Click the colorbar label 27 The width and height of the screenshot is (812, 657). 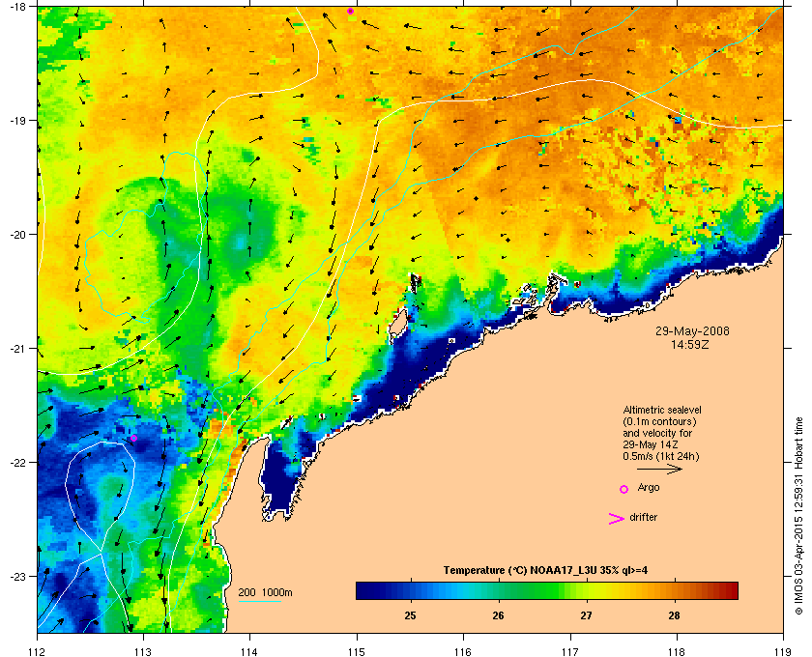pyautogui.click(x=586, y=615)
